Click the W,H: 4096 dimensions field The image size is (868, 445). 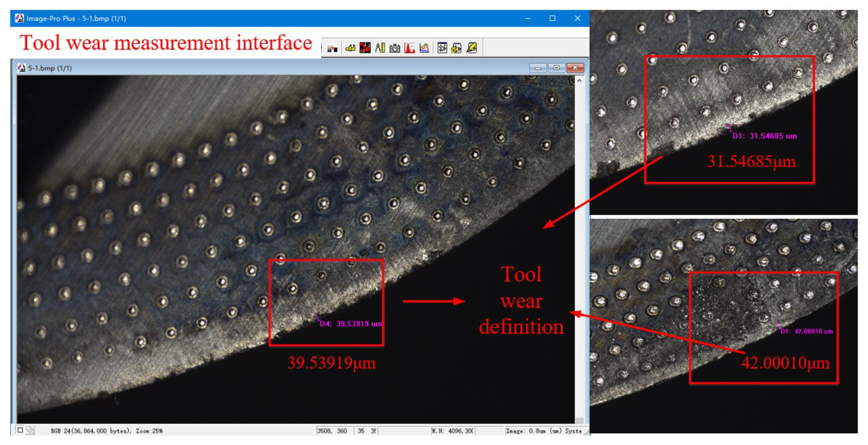pyautogui.click(x=453, y=431)
